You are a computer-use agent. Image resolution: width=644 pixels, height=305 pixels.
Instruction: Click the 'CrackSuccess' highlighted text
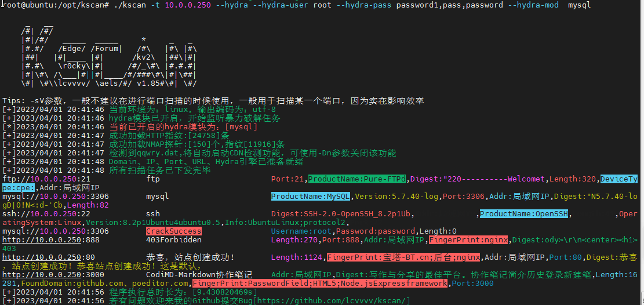pyautogui.click(x=174, y=231)
